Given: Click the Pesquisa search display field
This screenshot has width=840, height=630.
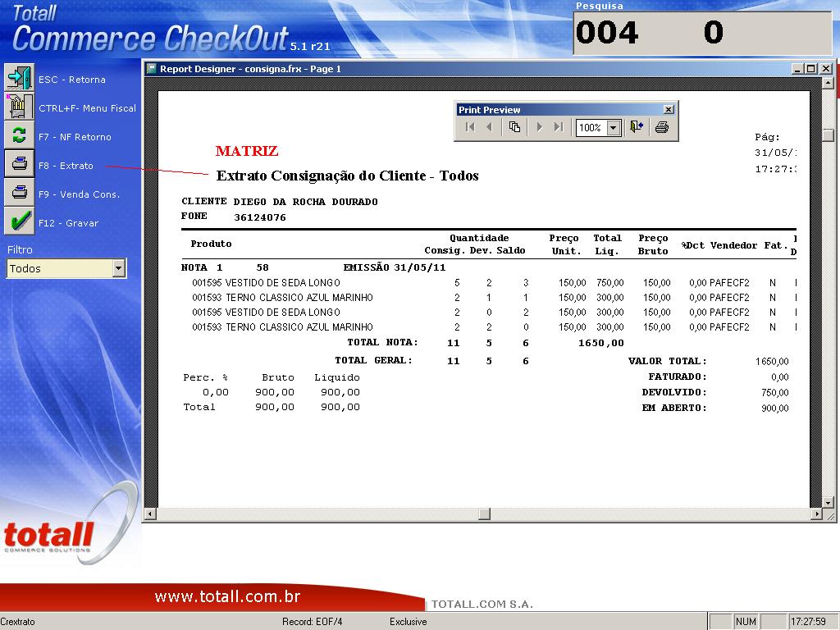Looking at the screenshot, I should pyautogui.click(x=701, y=33).
